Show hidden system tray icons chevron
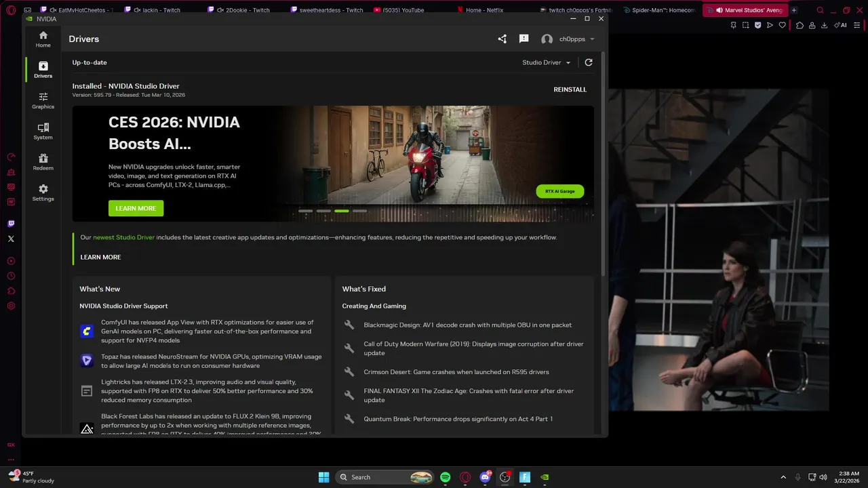The width and height of the screenshot is (868, 488). [x=783, y=477]
